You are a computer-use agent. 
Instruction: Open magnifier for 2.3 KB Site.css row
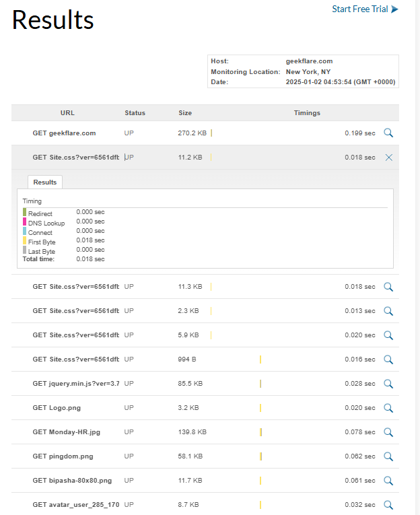point(388,311)
